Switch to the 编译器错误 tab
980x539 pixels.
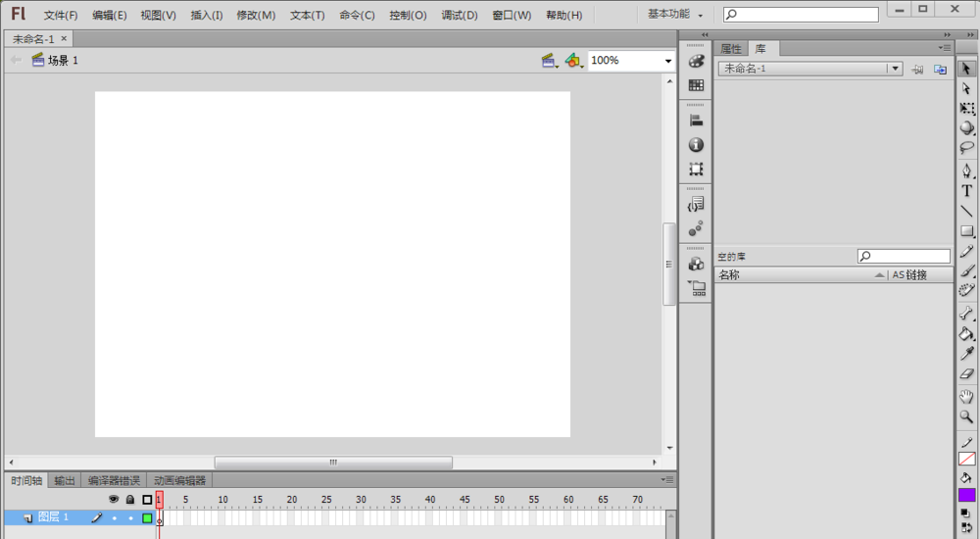click(x=114, y=480)
